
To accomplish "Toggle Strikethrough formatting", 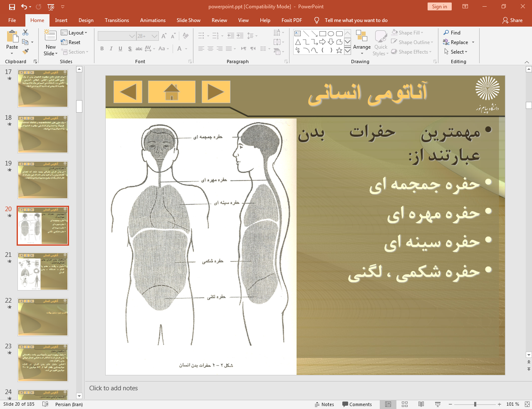I will [x=139, y=49].
